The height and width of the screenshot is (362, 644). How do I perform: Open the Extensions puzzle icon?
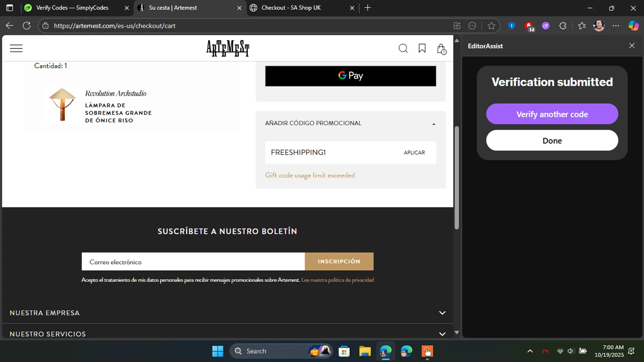[563, 26]
